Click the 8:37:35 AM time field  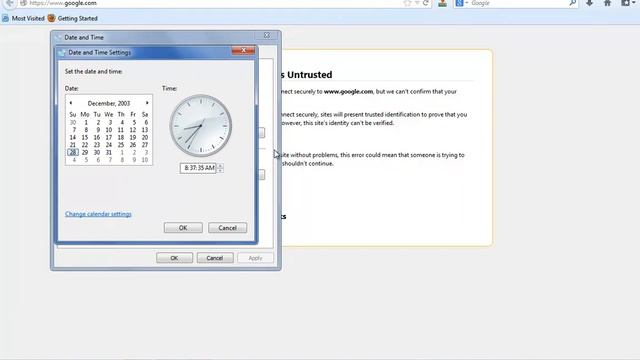point(198,168)
